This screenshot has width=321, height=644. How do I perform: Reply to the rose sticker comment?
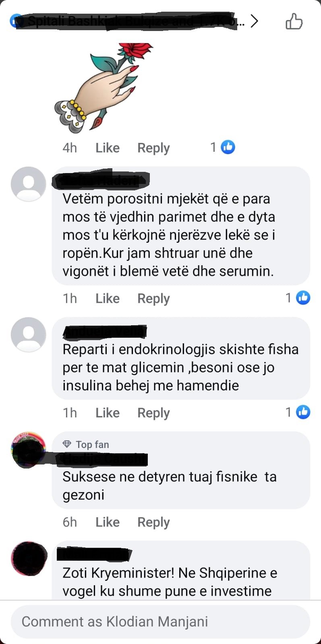[x=153, y=148]
